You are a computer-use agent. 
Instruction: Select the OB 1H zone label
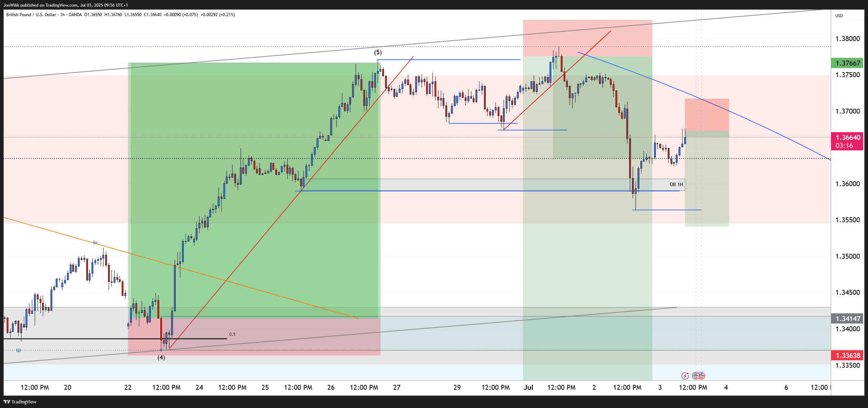pos(676,184)
